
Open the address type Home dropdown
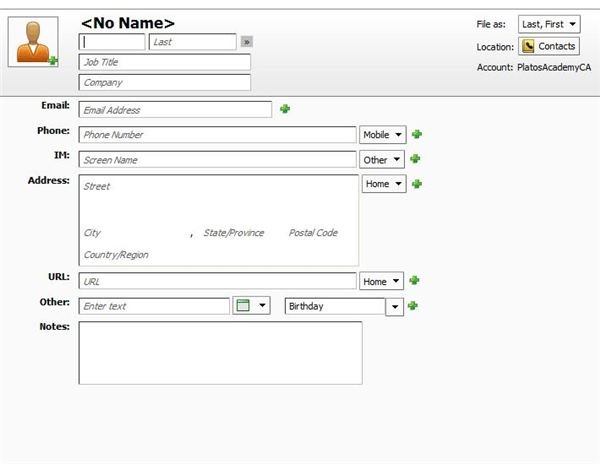click(384, 184)
